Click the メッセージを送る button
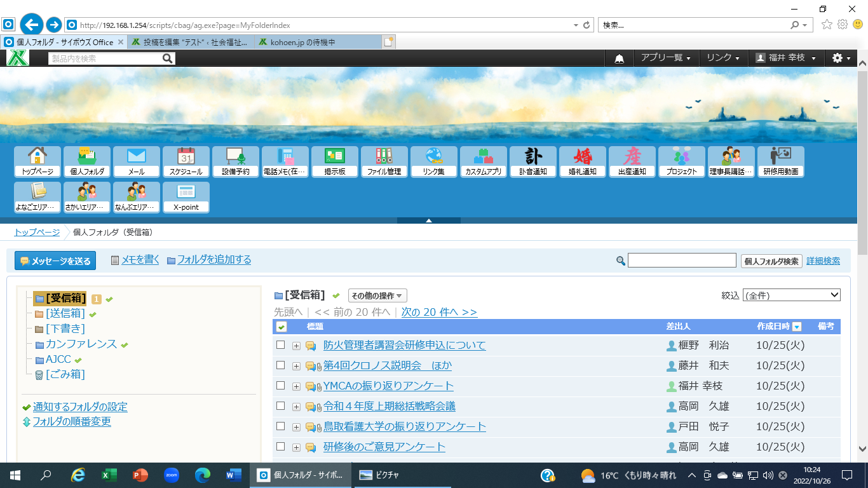 pyautogui.click(x=55, y=261)
